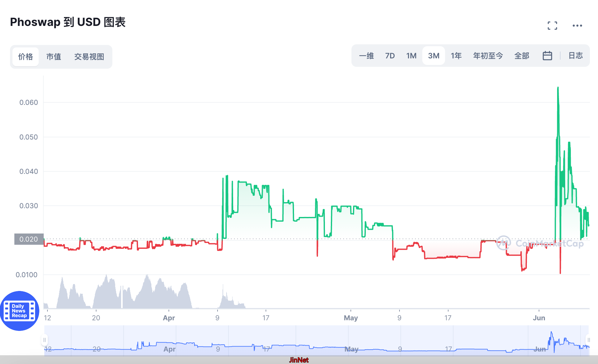Open the three-dot more options menu
Viewport: 598px width, 364px height.
click(577, 26)
